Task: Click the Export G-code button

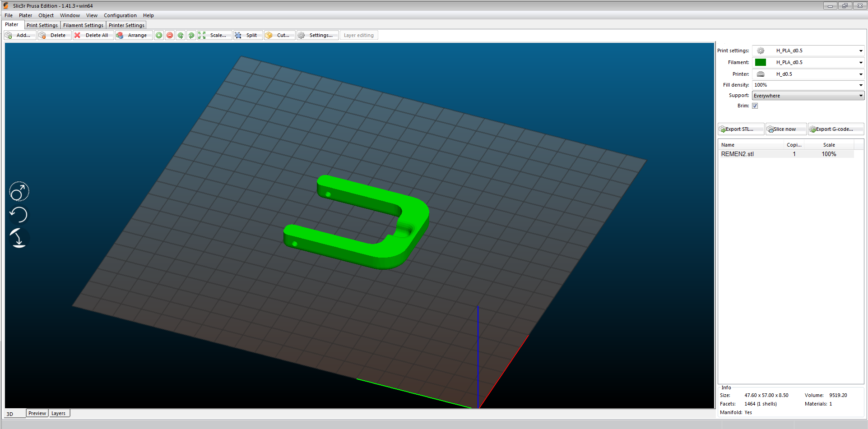Action: [835, 129]
